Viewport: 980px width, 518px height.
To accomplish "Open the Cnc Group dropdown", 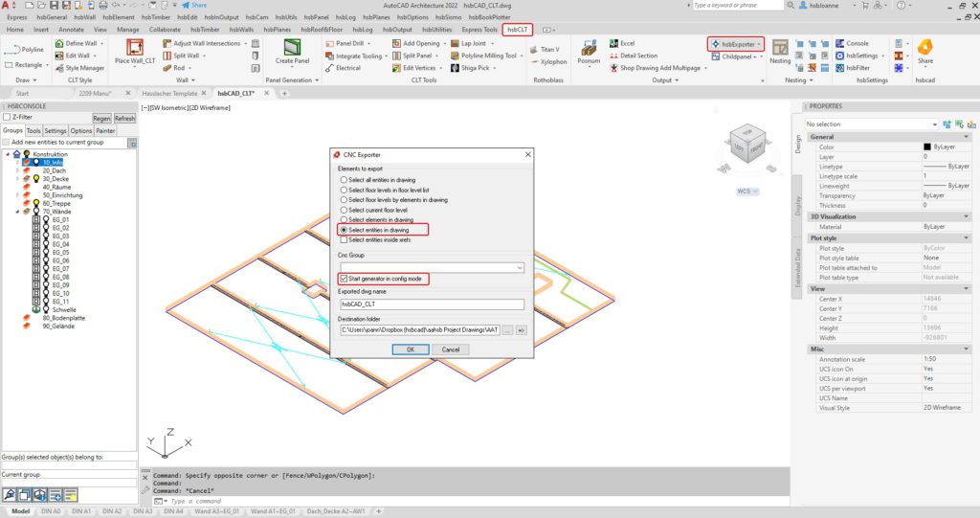I will pos(520,268).
